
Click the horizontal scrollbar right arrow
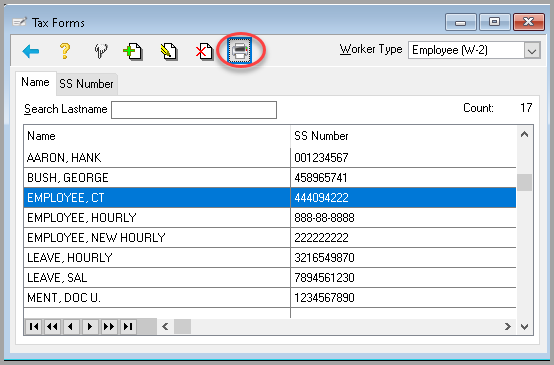pyautogui.click(x=508, y=326)
